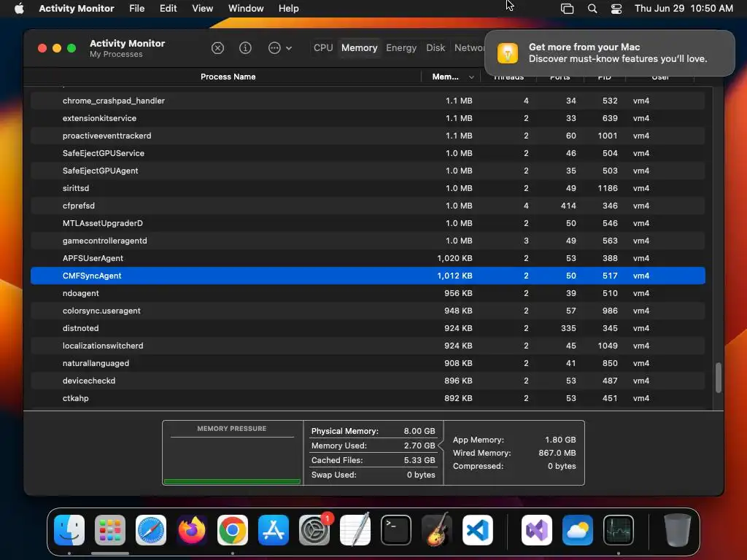Open the Activity Monitor app menu
This screenshot has height=560, width=747.
coord(76,8)
